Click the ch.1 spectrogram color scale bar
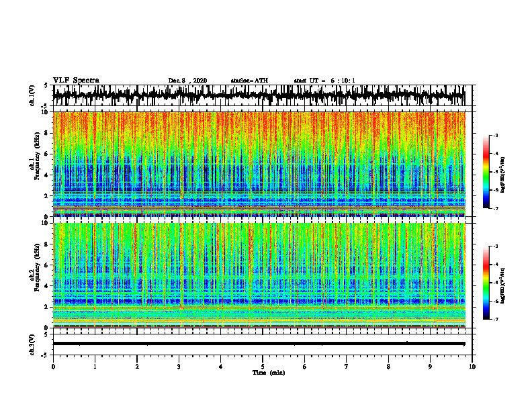This screenshot has width=532, height=411. (486, 172)
